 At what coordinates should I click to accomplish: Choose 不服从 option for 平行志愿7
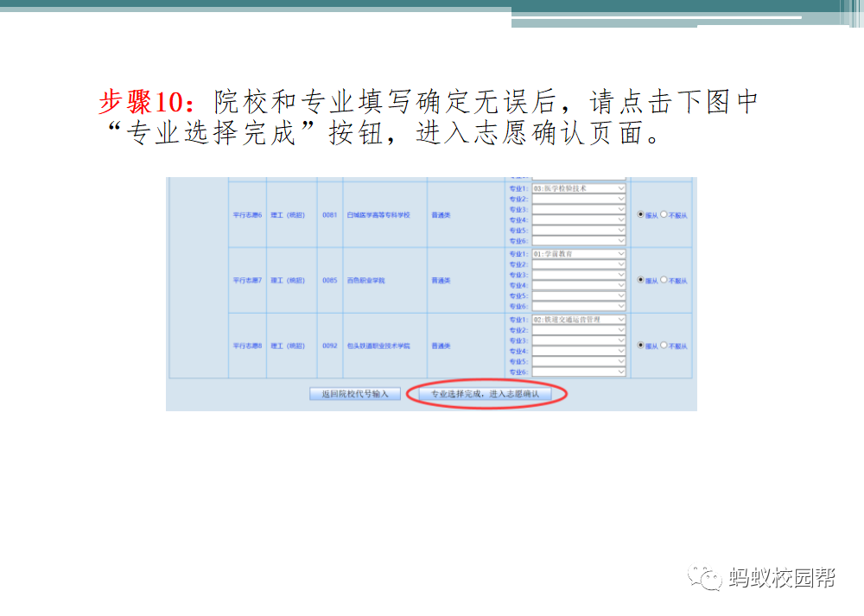point(664,280)
